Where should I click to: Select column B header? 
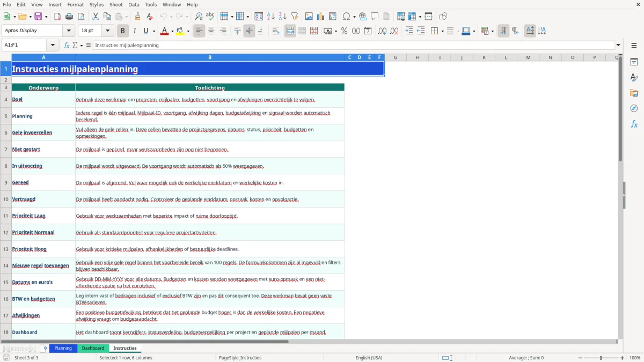tap(210, 57)
